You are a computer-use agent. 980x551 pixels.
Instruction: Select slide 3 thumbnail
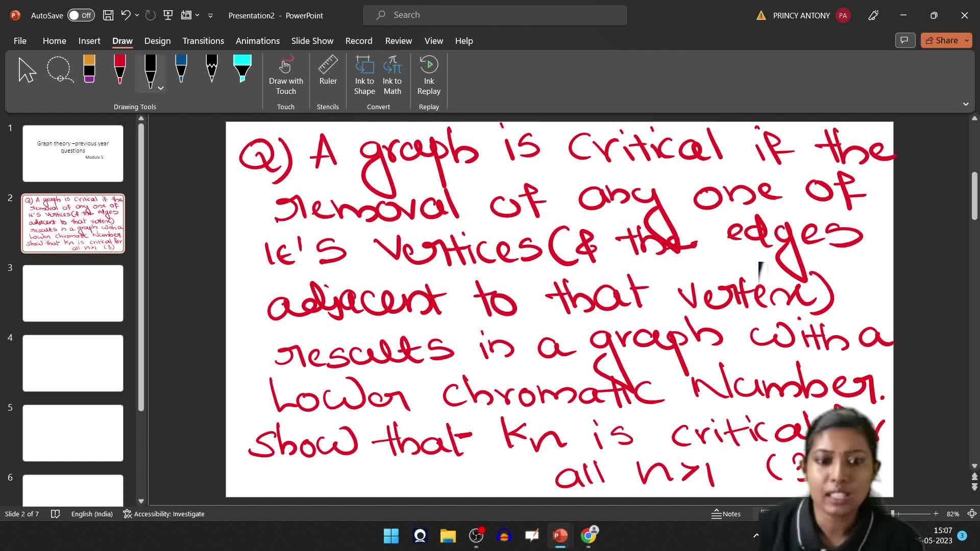coord(73,293)
